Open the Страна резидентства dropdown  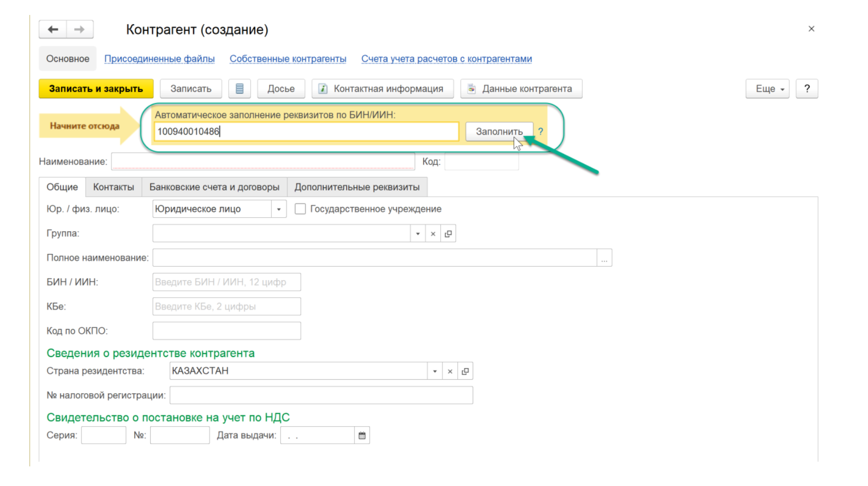pyautogui.click(x=435, y=371)
